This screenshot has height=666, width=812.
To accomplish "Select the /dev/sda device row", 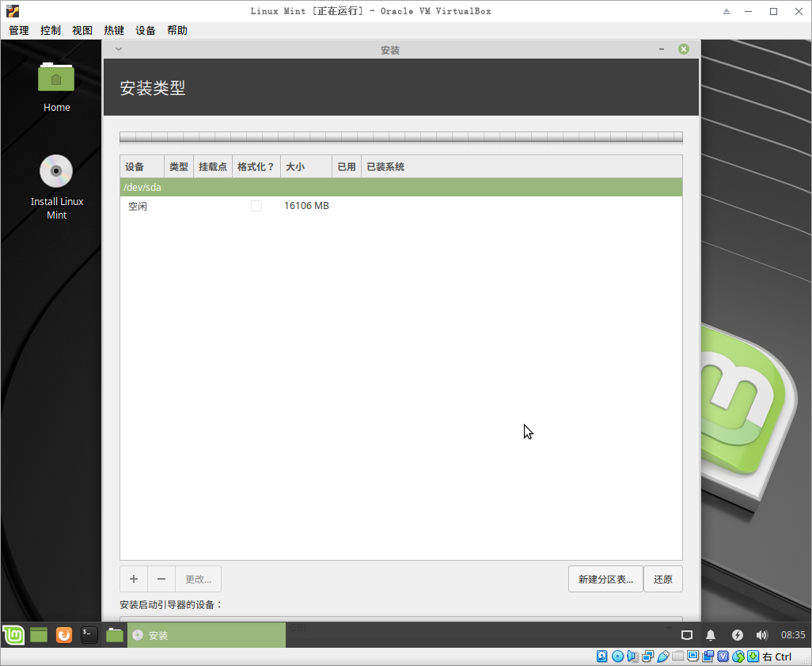I will click(x=400, y=188).
